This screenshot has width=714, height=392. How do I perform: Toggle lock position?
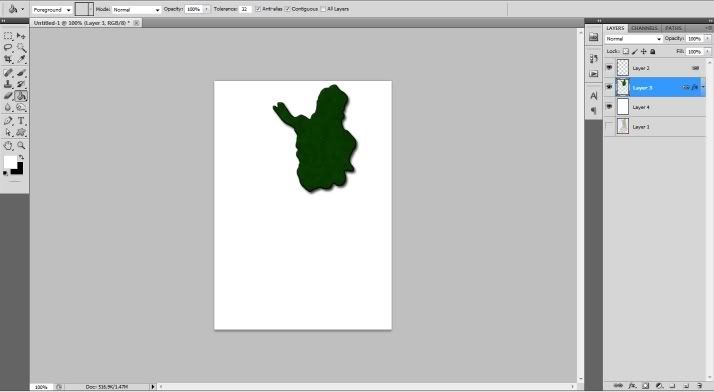[643, 51]
